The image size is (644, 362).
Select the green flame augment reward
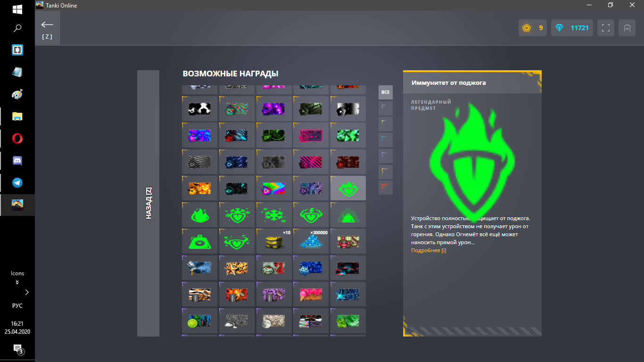click(x=199, y=215)
